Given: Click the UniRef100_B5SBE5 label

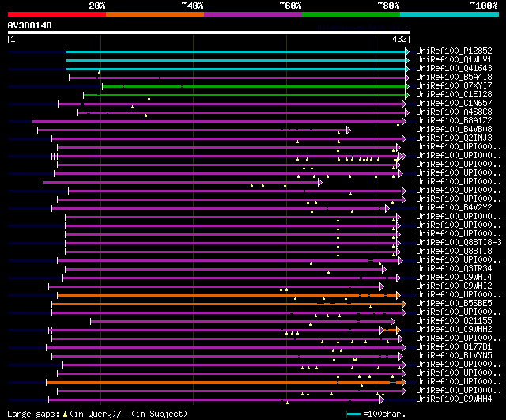Looking at the screenshot, I should pyautogui.click(x=454, y=304).
